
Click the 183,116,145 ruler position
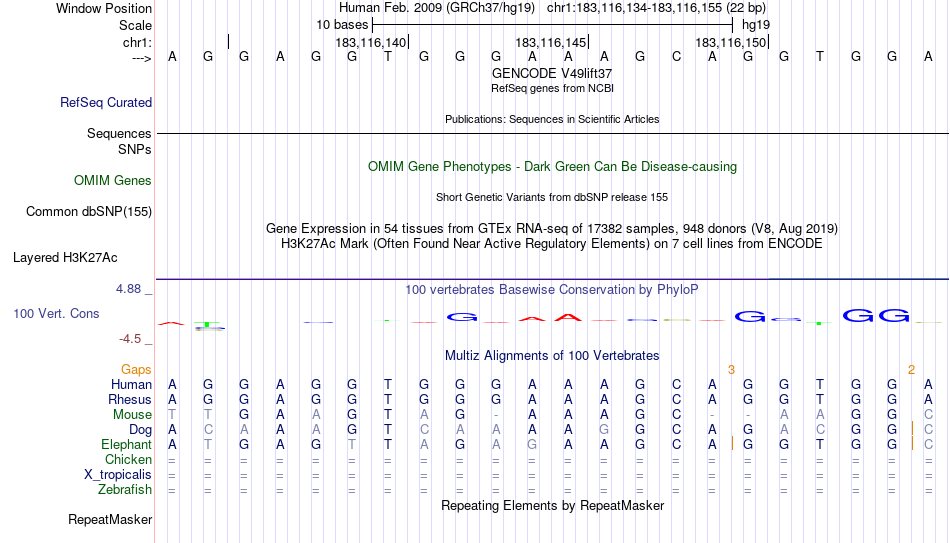(551, 42)
